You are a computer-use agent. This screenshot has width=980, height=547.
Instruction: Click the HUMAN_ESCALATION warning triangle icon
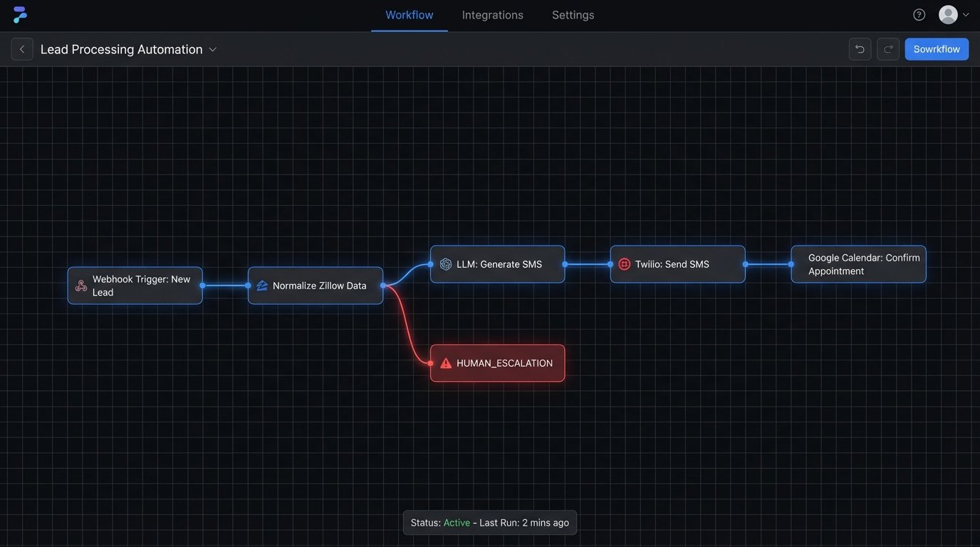click(x=444, y=363)
